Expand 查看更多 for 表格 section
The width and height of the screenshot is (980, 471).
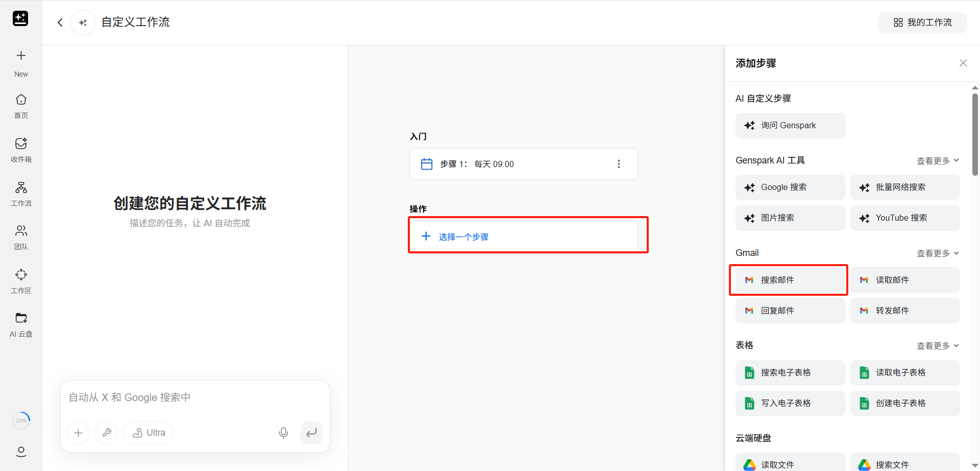(x=937, y=346)
